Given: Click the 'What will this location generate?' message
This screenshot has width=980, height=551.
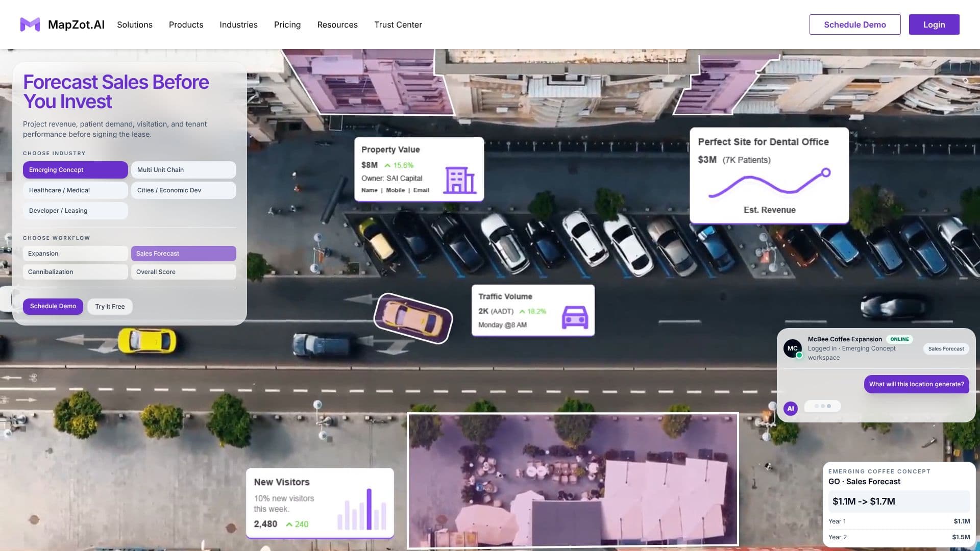Looking at the screenshot, I should [917, 384].
